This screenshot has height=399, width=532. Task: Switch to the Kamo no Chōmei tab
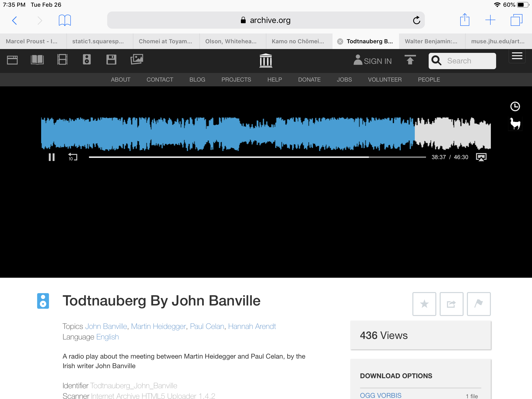coord(299,41)
